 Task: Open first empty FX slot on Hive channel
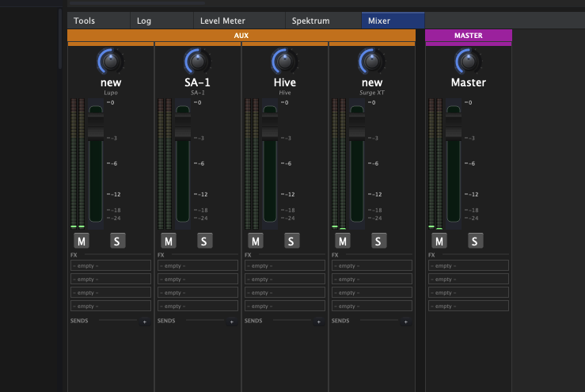click(285, 265)
